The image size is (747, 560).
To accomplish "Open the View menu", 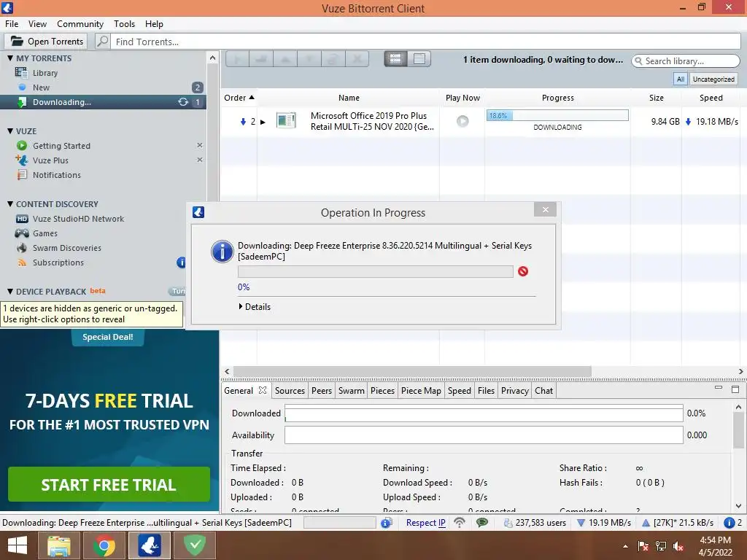I will pos(37,24).
